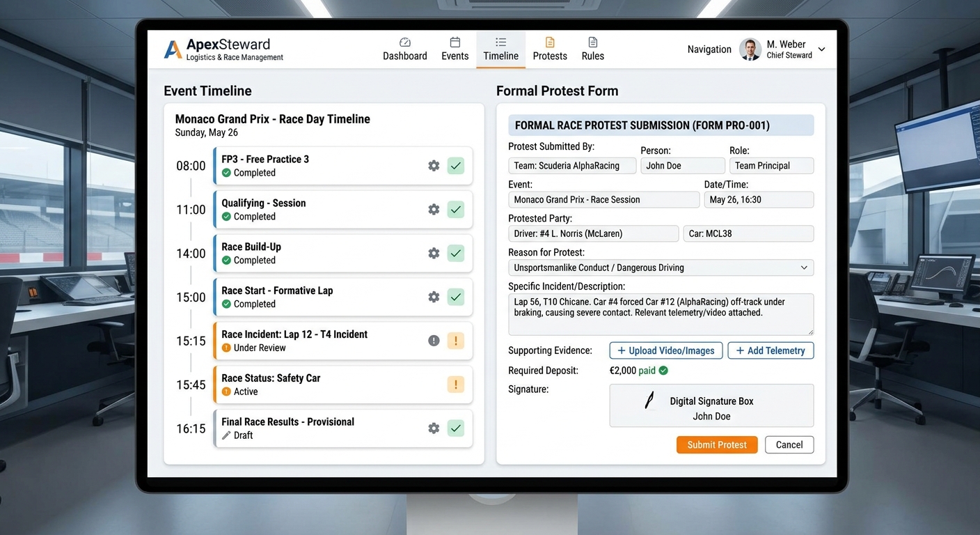The width and height of the screenshot is (980, 535).
Task: Toggle checkmark for Final Race Results - Provisional
Action: tap(456, 428)
